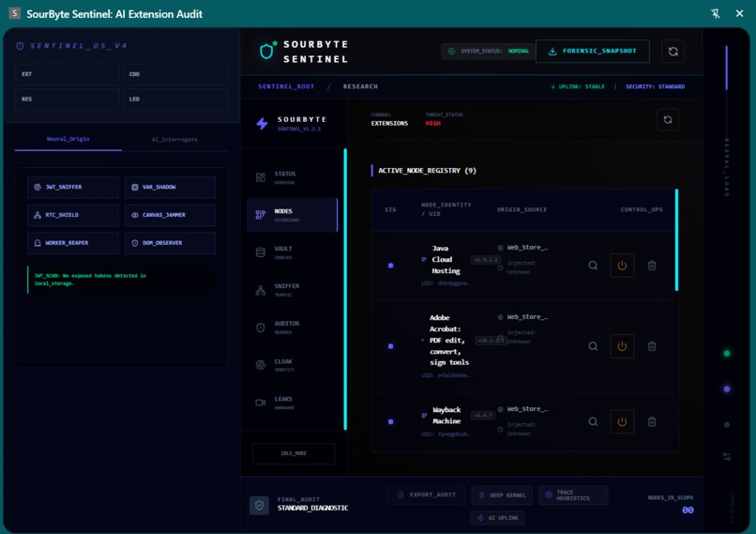The image size is (756, 534).
Task: Delete the Wayback Machine extension
Action: (652, 422)
